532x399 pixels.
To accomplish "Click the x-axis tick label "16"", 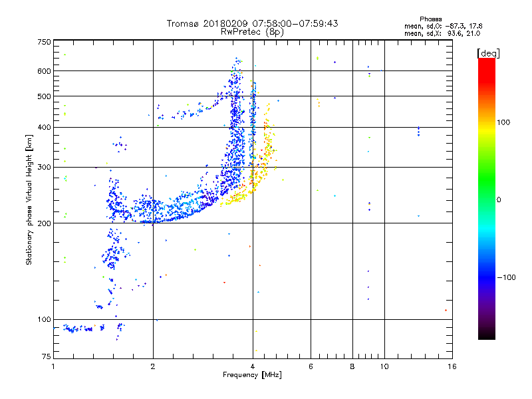I will point(452,366).
